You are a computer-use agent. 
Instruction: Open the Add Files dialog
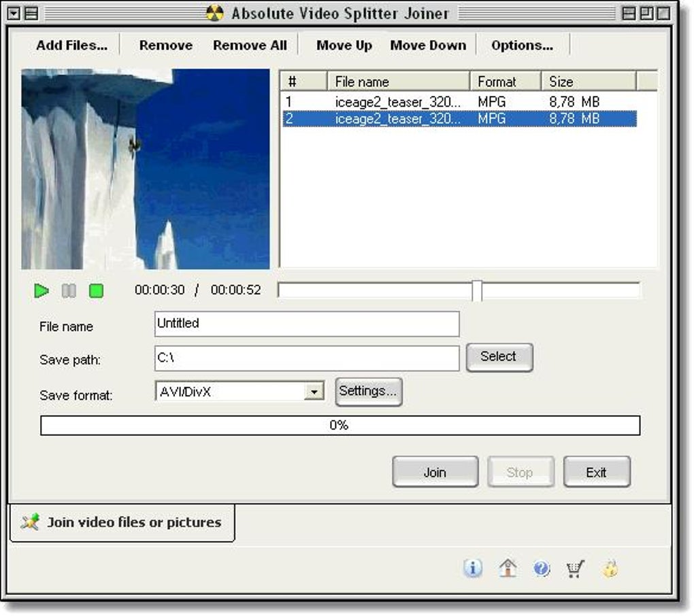[71, 45]
